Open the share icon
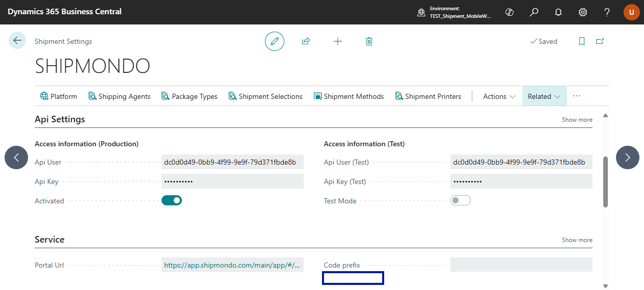644x290 pixels. point(306,41)
